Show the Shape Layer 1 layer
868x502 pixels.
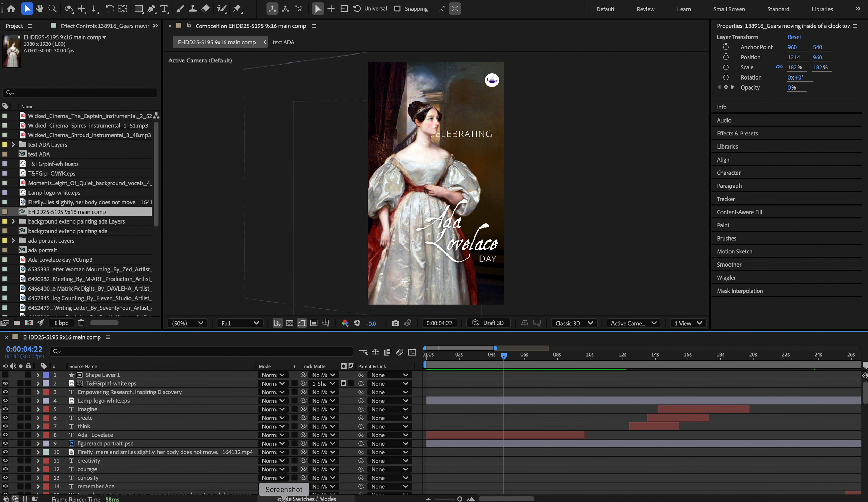pyautogui.click(x=5, y=375)
